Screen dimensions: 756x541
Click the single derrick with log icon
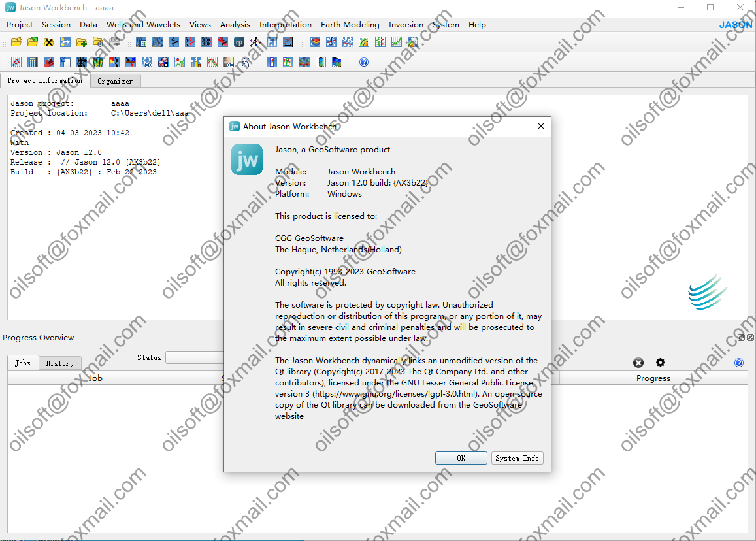click(x=140, y=42)
